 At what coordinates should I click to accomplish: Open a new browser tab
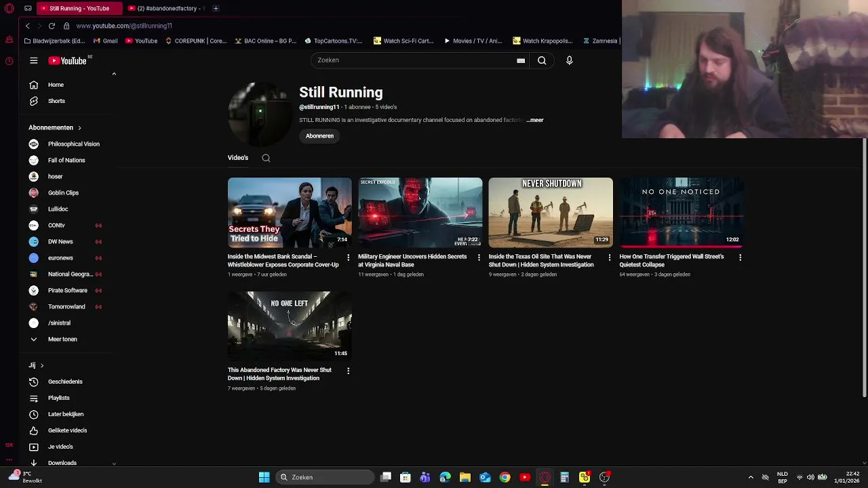(x=216, y=8)
